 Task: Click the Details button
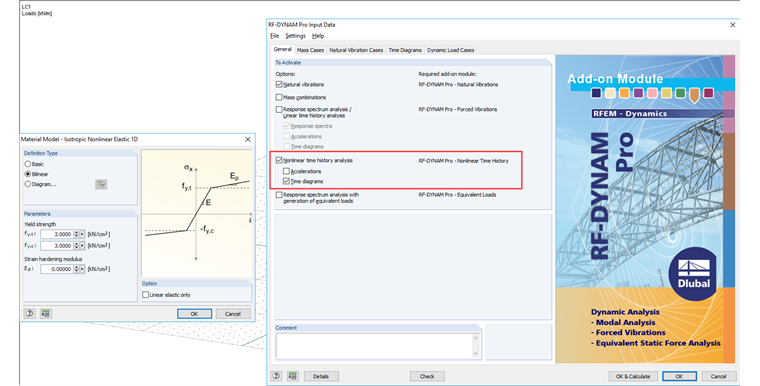(321, 376)
